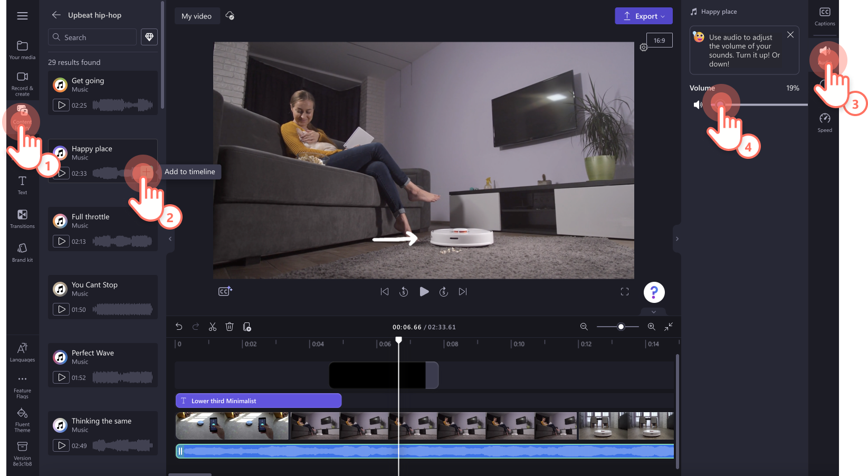
Task: Open Record & create tab
Action: click(x=22, y=84)
